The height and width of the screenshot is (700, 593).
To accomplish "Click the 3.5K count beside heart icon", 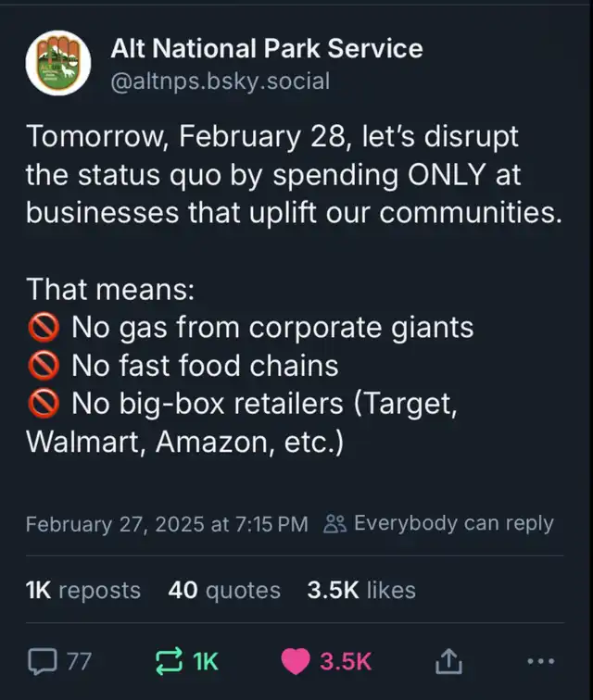I will tap(346, 661).
